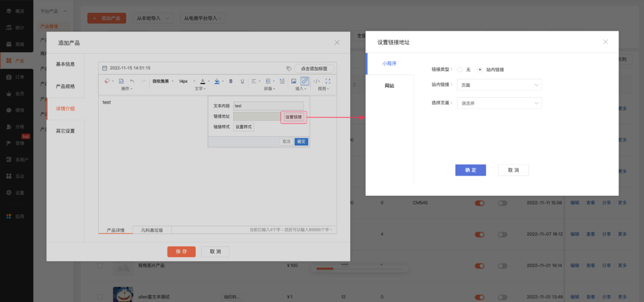
Task: Switch to the 产品规格 tab
Action: click(65, 87)
